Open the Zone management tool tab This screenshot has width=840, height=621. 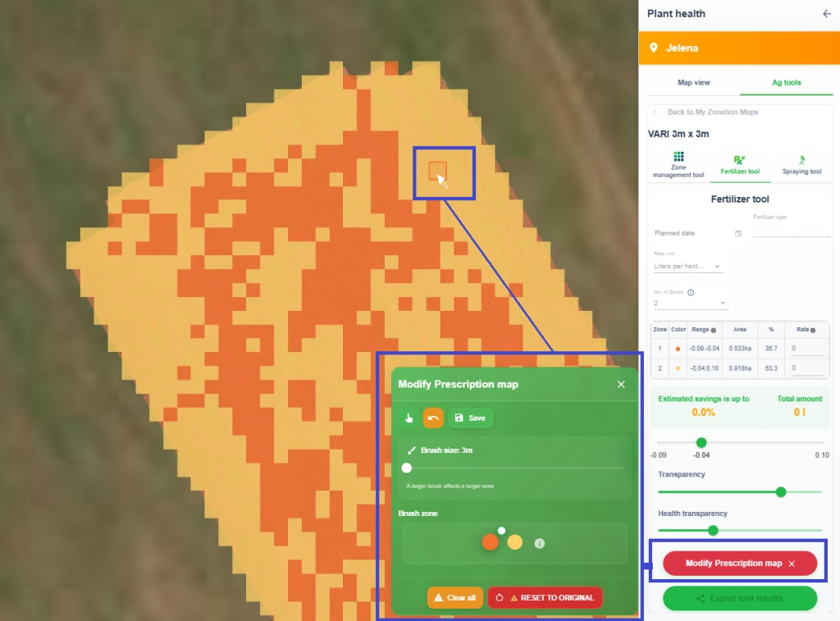678,165
